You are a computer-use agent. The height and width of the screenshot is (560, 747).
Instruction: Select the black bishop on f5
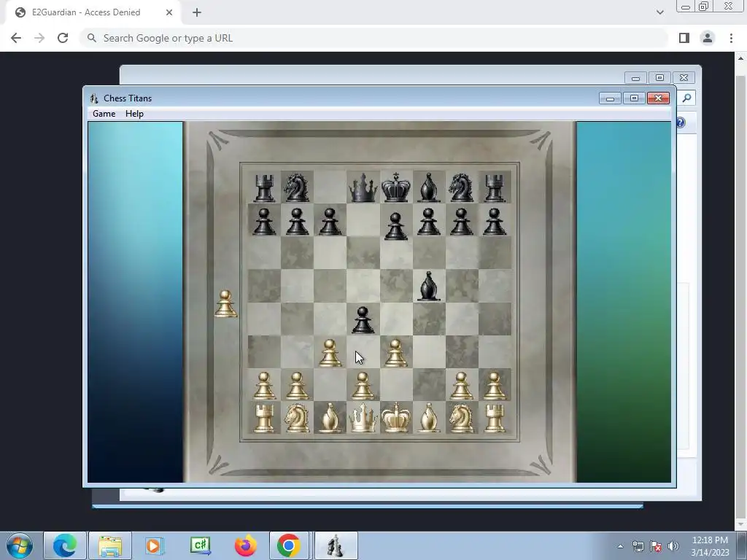pos(428,286)
